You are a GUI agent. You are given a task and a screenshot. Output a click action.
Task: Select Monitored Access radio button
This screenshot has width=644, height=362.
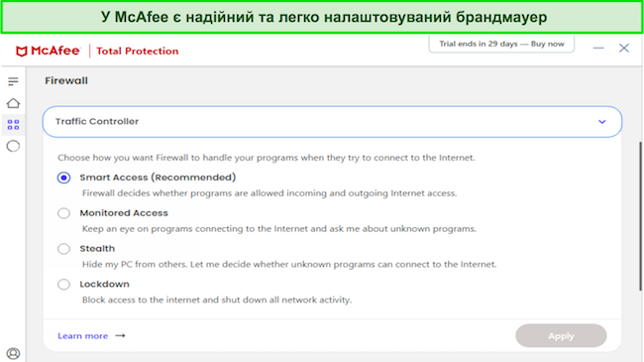point(63,213)
